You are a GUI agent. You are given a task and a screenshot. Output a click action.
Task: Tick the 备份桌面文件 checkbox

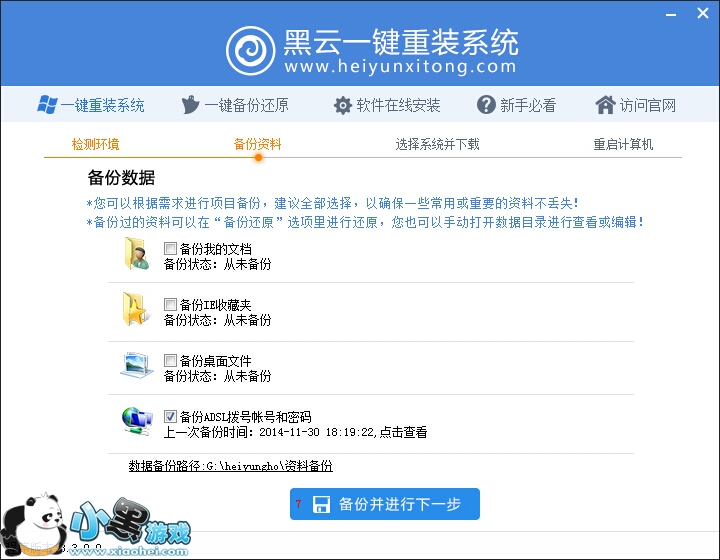(170, 360)
